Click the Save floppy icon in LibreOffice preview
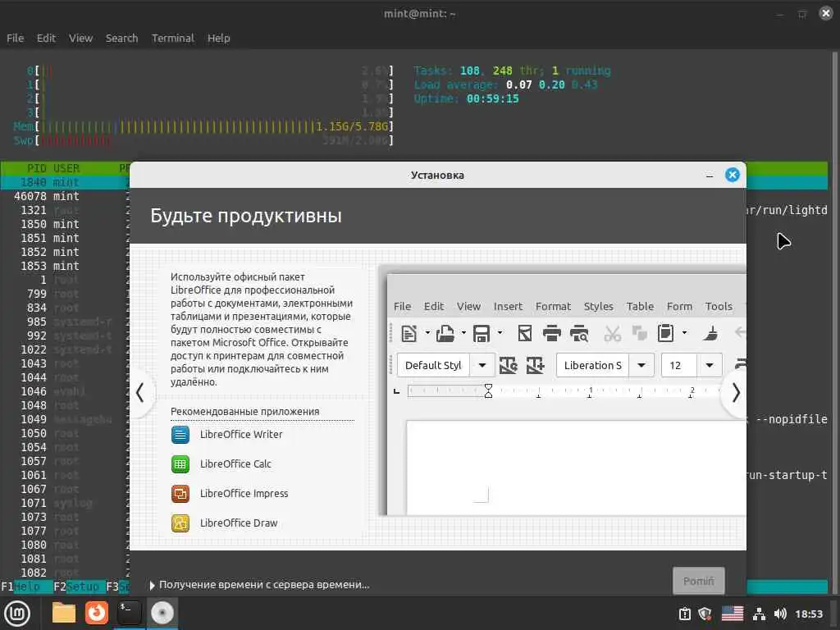 point(481,333)
